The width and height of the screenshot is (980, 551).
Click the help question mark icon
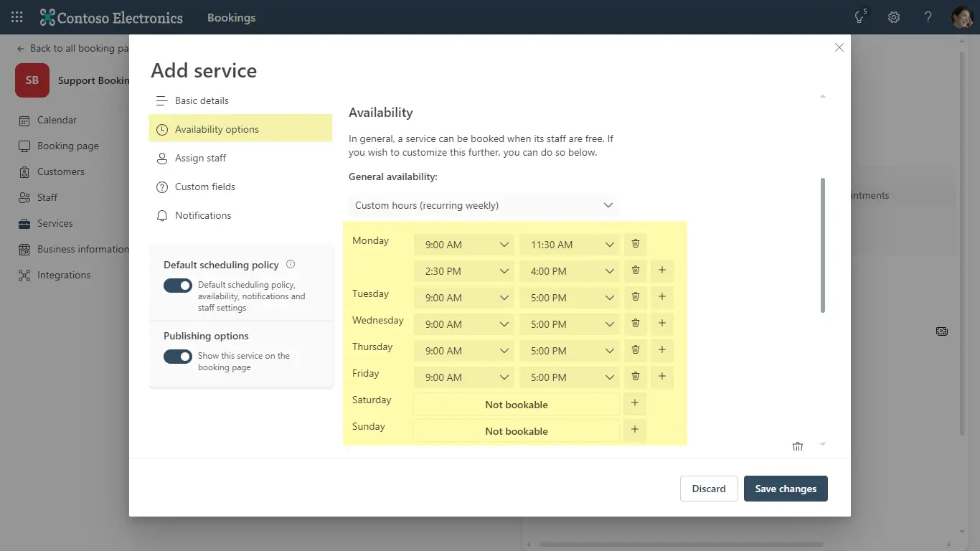pos(928,17)
